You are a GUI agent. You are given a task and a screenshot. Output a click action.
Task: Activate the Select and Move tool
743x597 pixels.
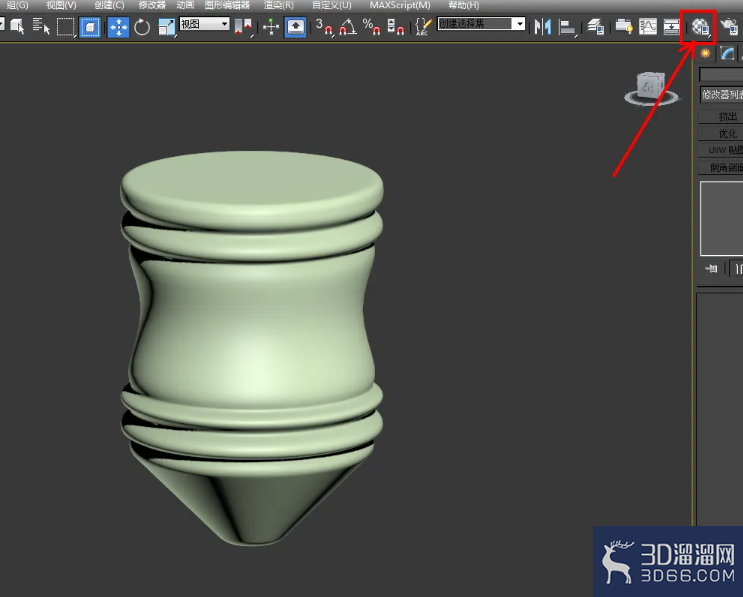click(x=118, y=27)
